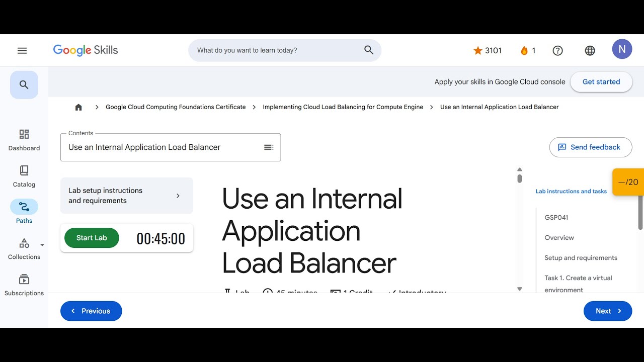Jump to GSP041 section
This screenshot has height=362, width=644.
click(556, 218)
